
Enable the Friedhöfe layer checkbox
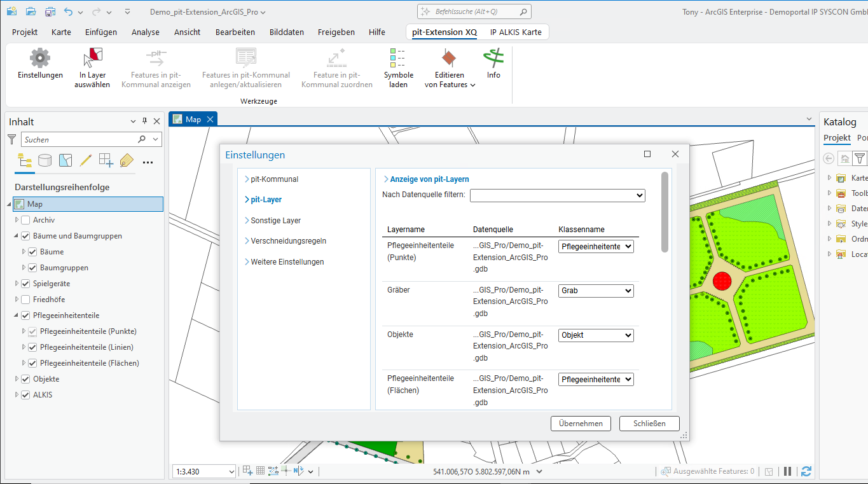(27, 299)
